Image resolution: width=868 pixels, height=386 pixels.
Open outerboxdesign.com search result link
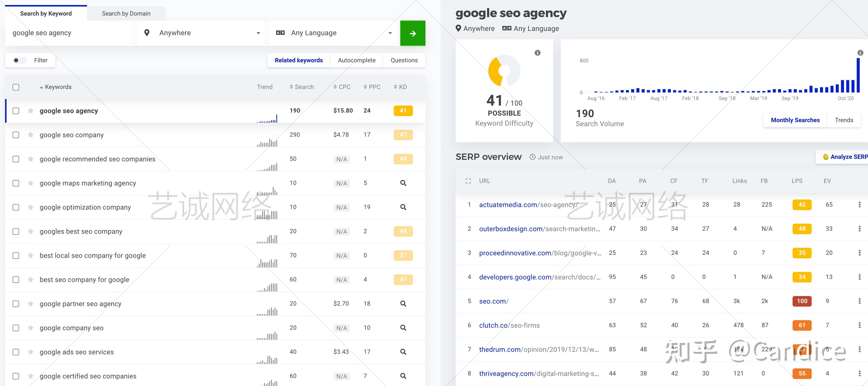[539, 229]
